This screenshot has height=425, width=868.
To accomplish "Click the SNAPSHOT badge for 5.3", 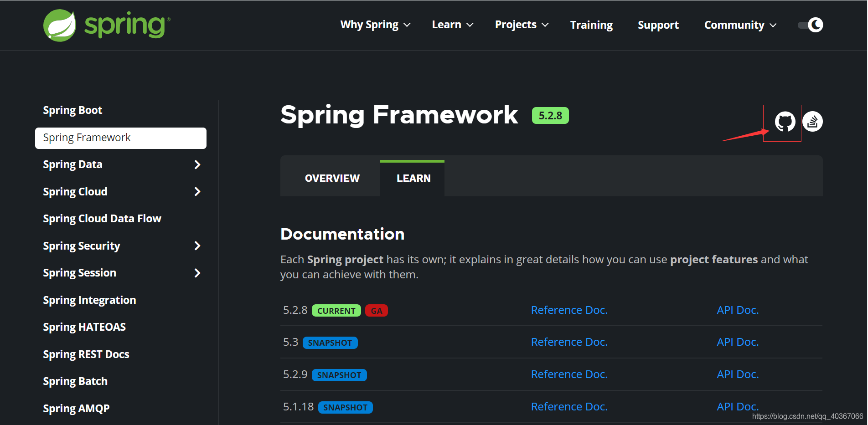I will tap(330, 343).
